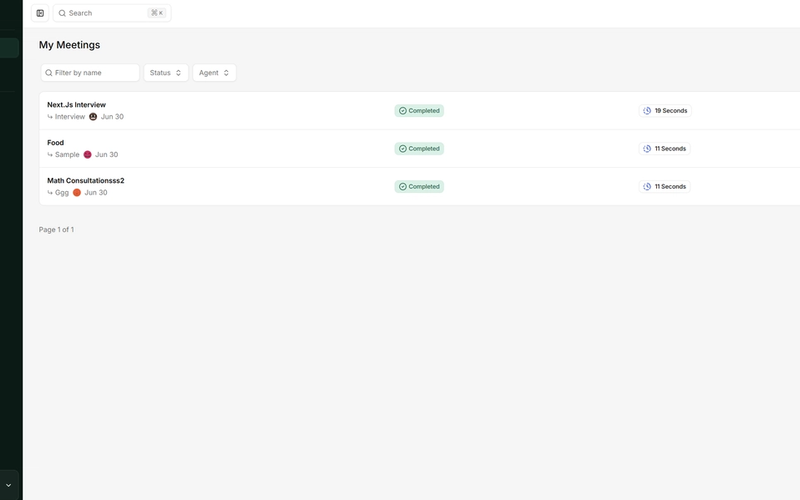
Task: Click the Ggg agent avatar icon
Action: pos(77,192)
